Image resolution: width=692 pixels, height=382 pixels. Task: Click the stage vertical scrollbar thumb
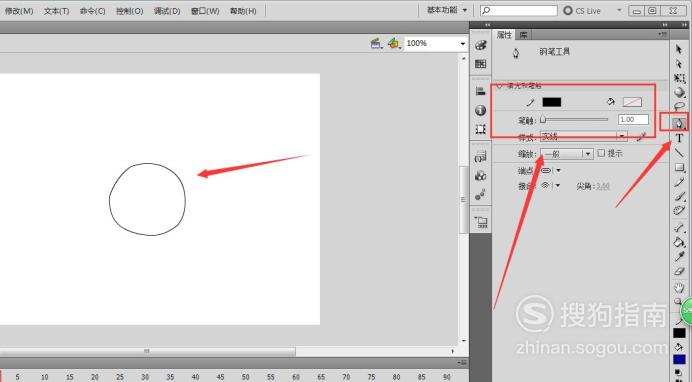click(463, 199)
